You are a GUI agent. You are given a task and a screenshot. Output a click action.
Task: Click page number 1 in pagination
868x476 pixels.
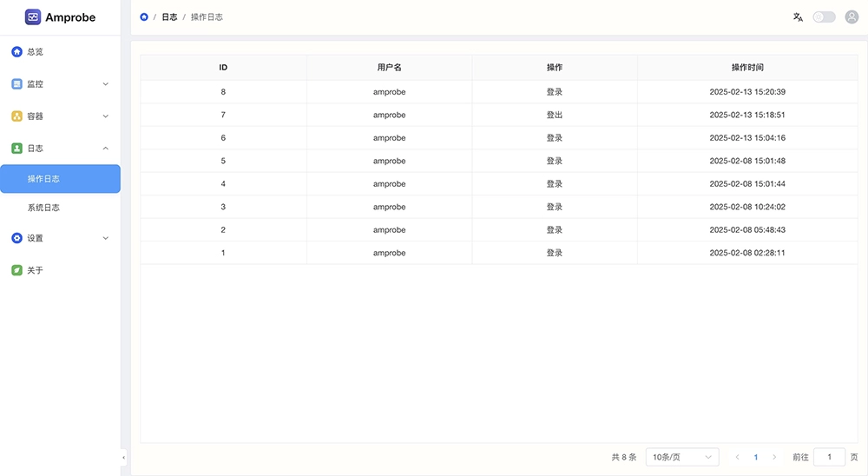(x=756, y=457)
